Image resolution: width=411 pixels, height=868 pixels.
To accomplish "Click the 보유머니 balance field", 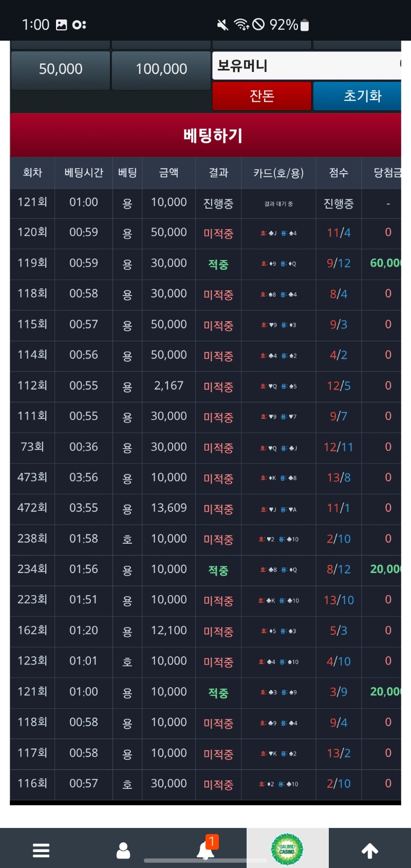I will [x=306, y=66].
